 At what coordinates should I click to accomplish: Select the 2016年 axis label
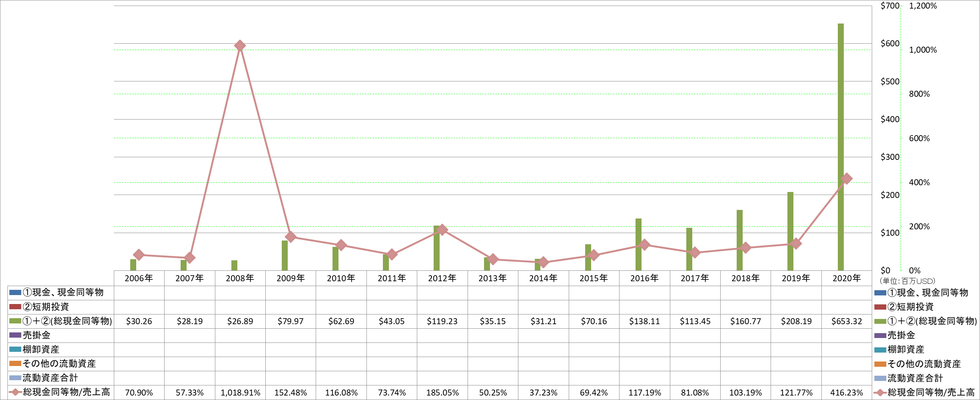pos(645,278)
